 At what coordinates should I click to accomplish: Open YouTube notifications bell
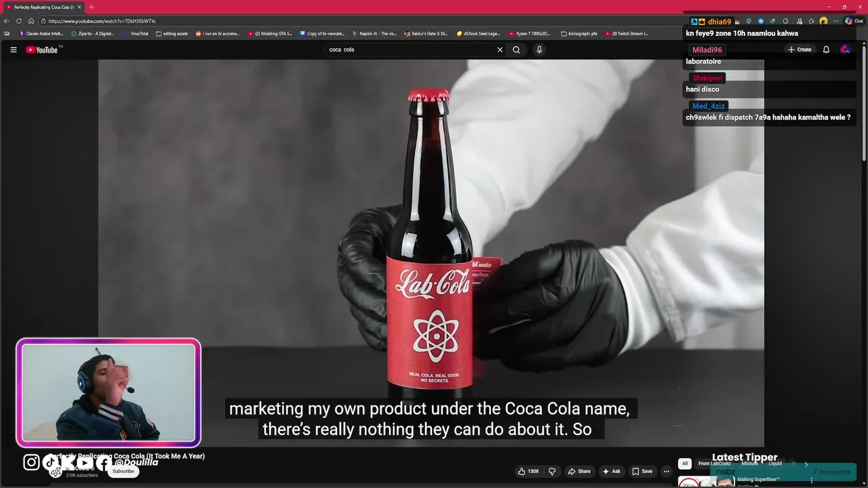[x=826, y=49]
